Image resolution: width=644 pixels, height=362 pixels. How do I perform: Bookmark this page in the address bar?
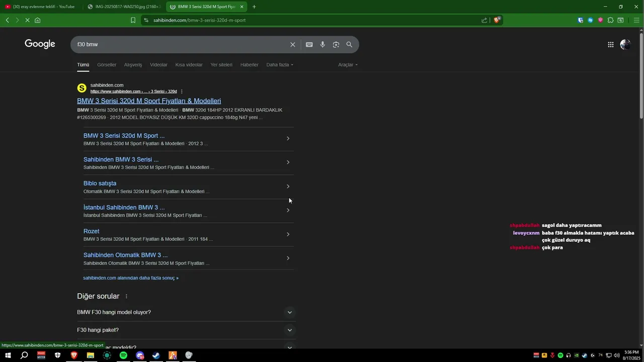(133, 20)
